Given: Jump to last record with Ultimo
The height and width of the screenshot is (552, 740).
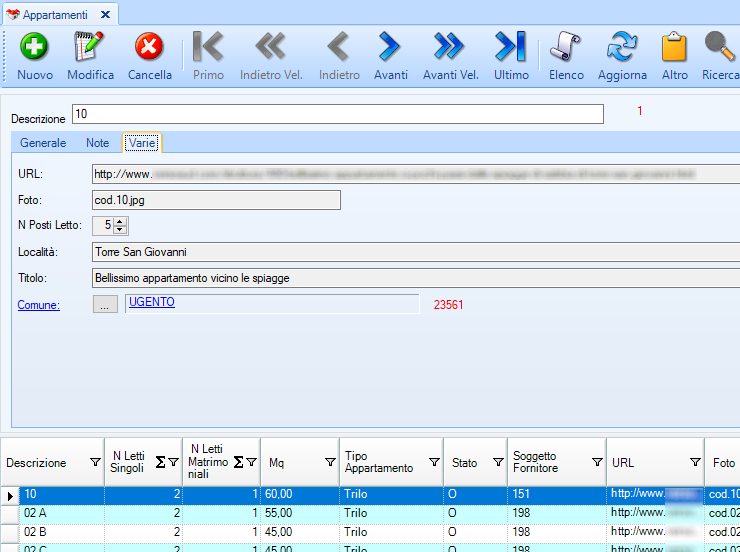Looking at the screenshot, I should (x=510, y=47).
